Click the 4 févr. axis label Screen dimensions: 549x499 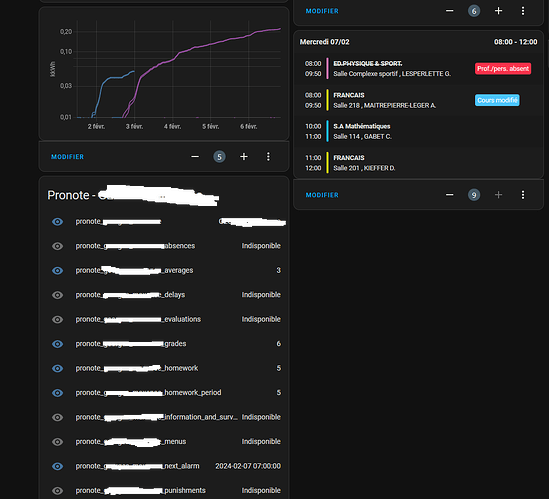click(173, 126)
